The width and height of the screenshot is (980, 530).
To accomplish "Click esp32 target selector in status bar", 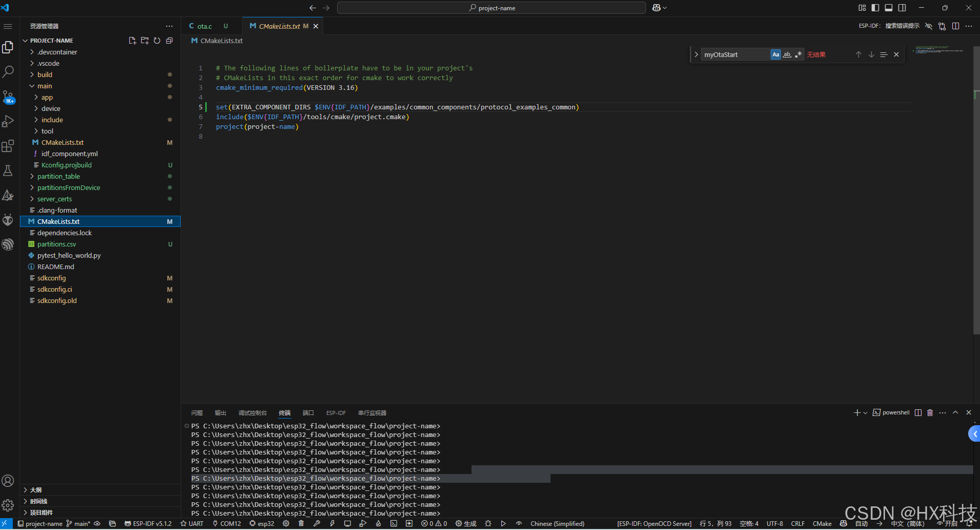I will (262, 524).
